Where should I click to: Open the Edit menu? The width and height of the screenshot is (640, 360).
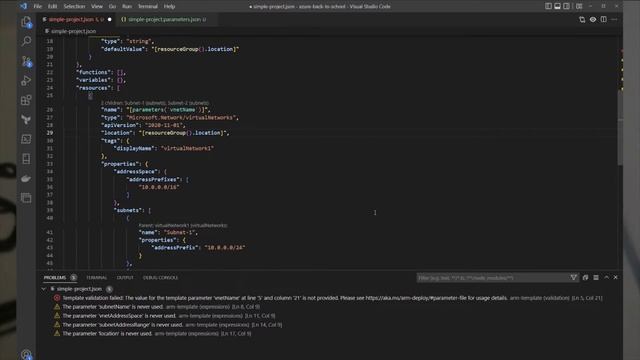tap(52, 6)
